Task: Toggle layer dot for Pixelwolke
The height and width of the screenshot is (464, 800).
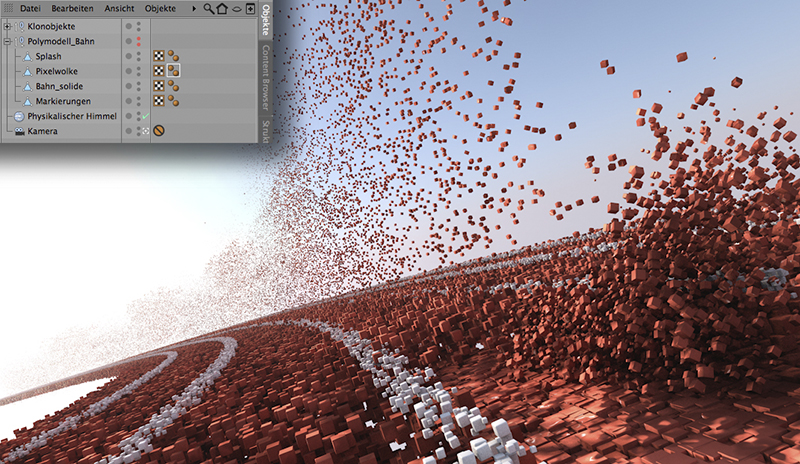Action: pos(129,71)
